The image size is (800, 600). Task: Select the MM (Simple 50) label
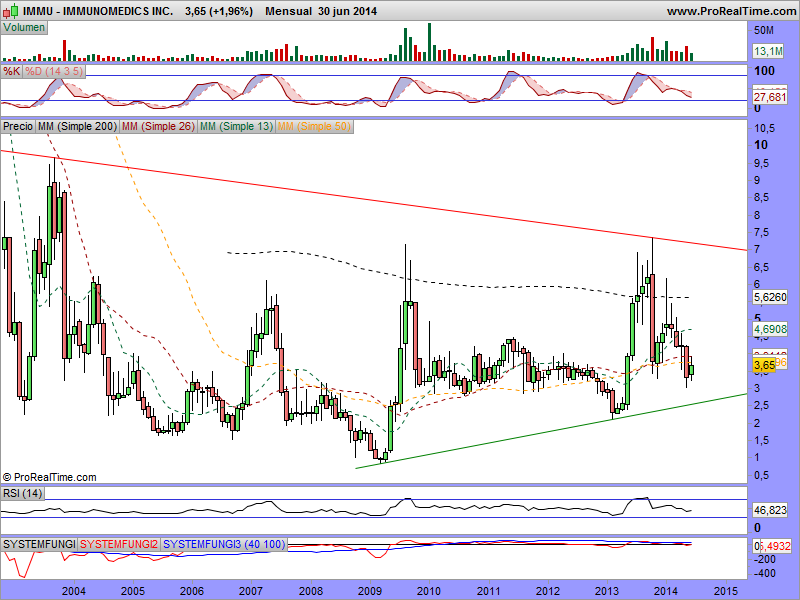314,126
